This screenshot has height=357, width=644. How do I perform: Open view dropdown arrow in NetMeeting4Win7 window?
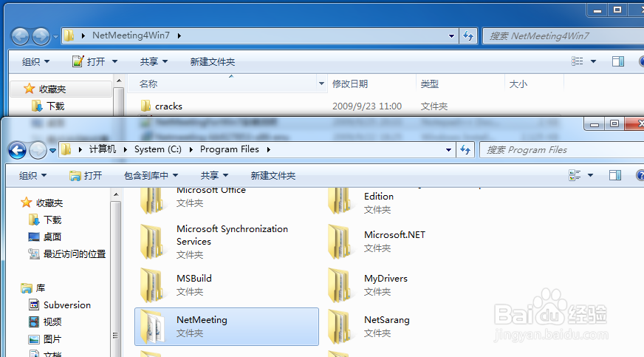(594, 61)
